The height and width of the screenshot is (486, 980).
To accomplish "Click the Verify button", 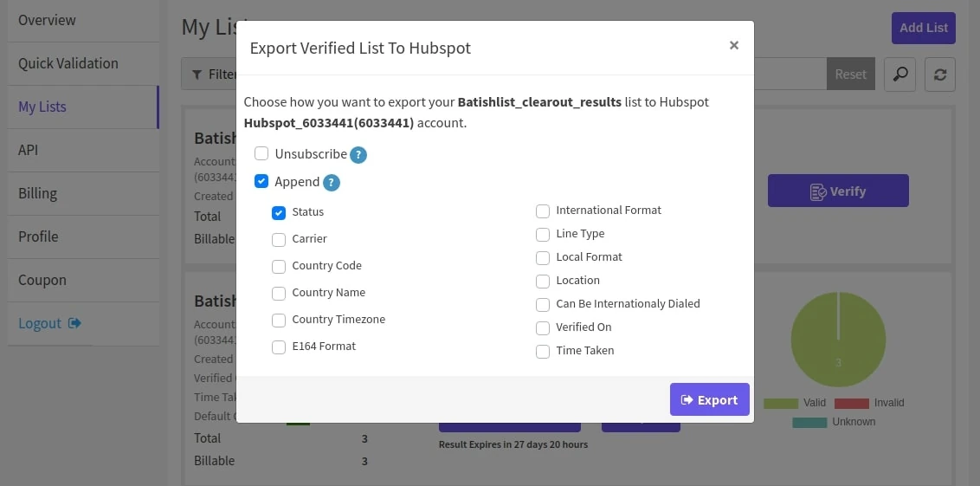I will 838,191.
